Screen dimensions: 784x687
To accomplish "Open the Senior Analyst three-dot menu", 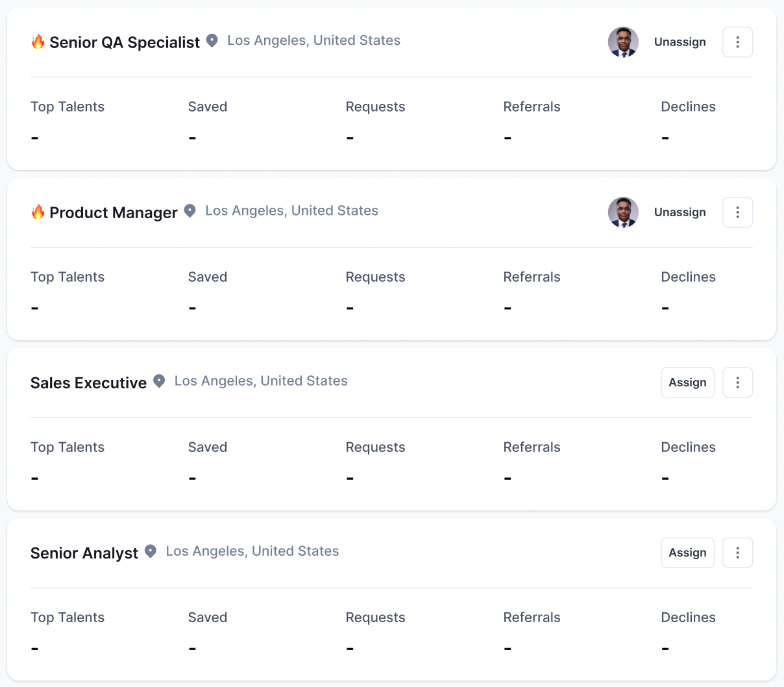I will click(737, 553).
